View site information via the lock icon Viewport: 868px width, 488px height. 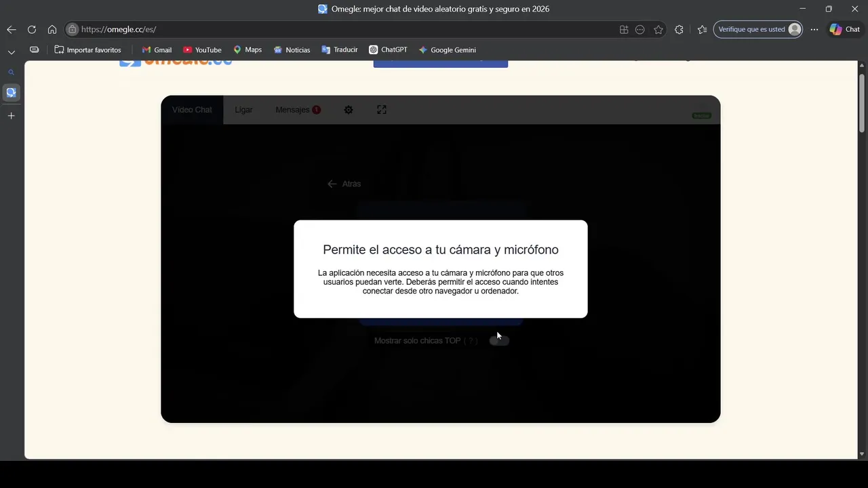coord(73,29)
